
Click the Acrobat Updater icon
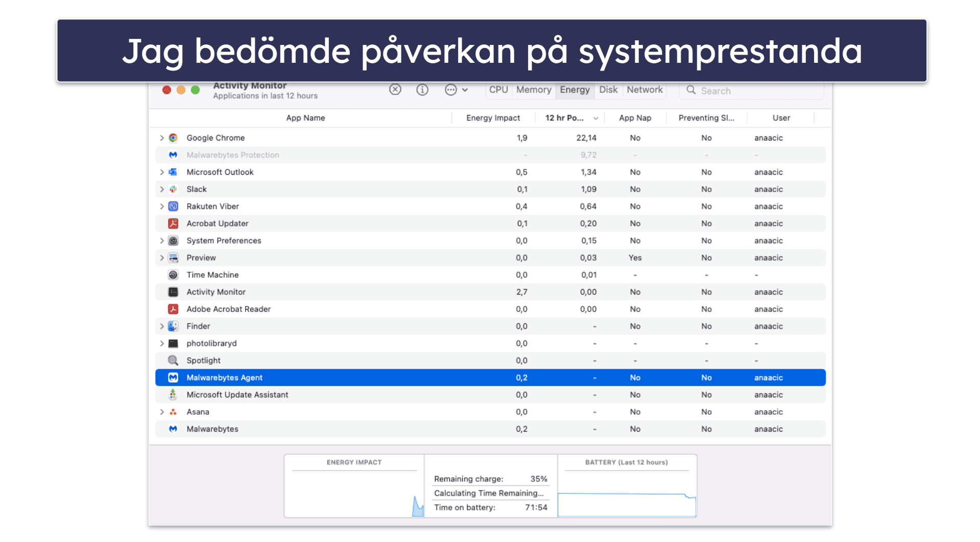tap(173, 223)
